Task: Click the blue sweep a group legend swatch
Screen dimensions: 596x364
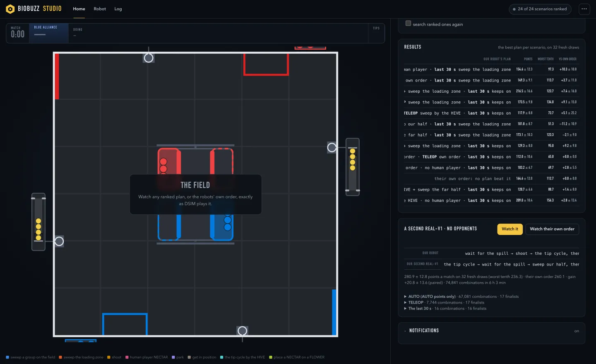Action: [7, 357]
